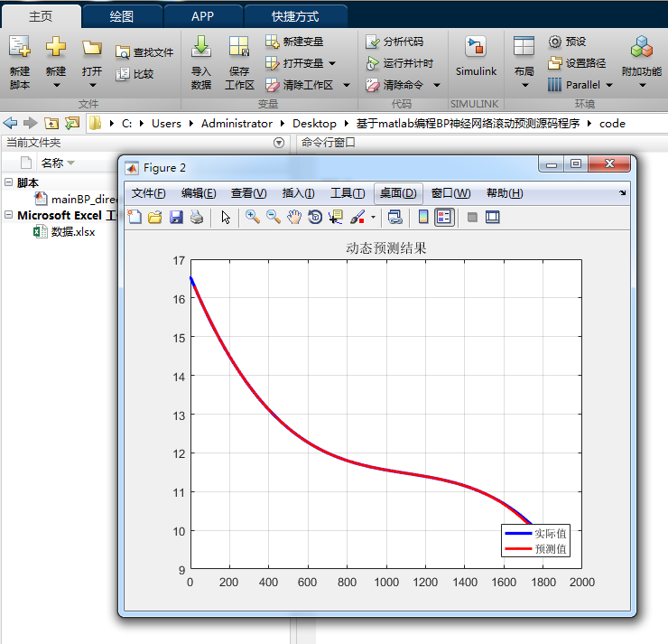
Task: Click the open file icon in Figure 2 toolbar
Action: (155, 218)
